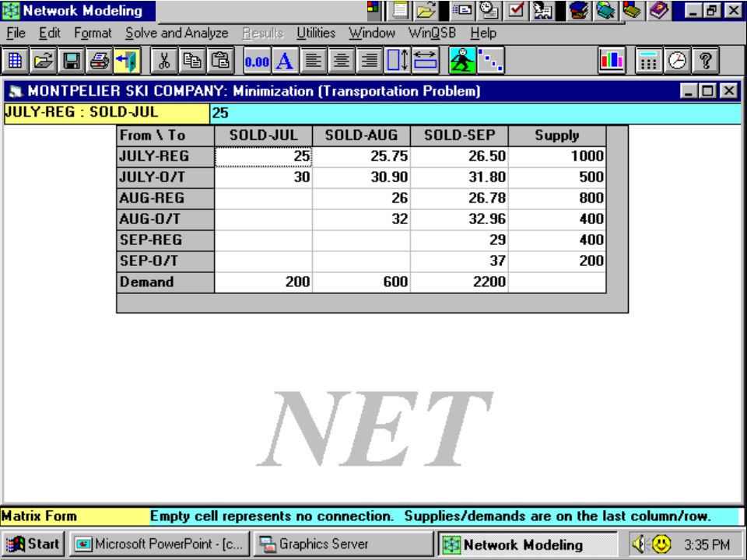The image size is (747, 560).
Task: Select the JULY-REG to SOLD-JUL cell
Action: tap(264, 156)
